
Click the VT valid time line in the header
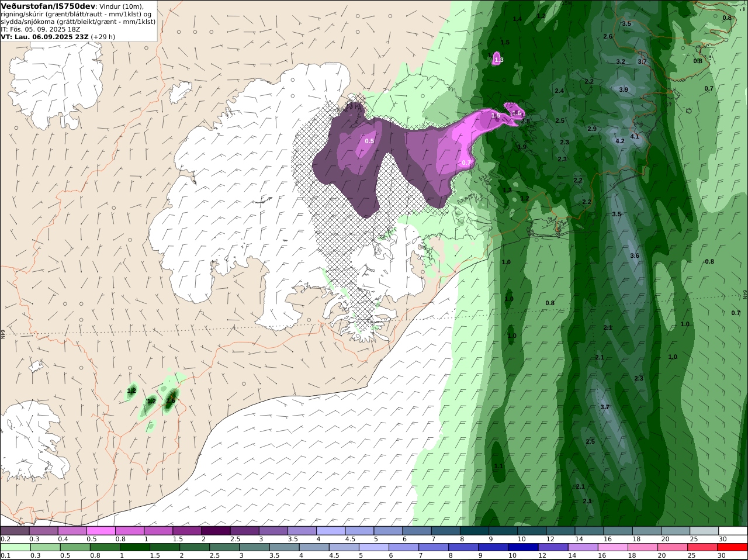(x=58, y=36)
